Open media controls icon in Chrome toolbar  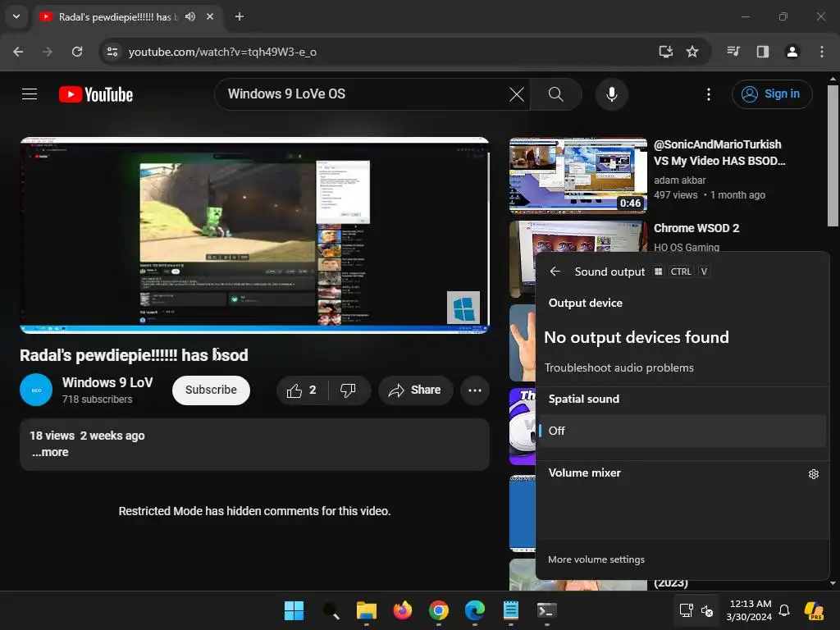pos(733,52)
